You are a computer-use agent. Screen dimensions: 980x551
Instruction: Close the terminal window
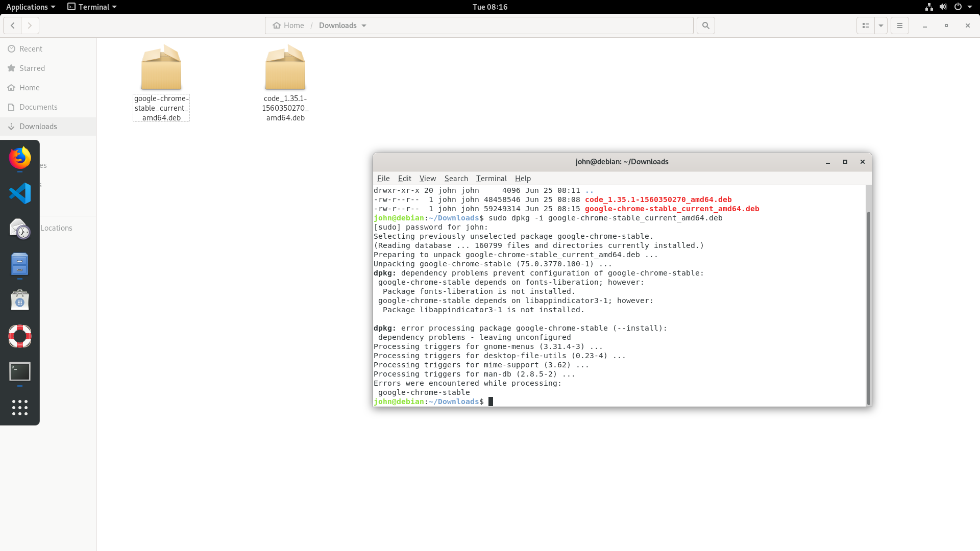(863, 162)
